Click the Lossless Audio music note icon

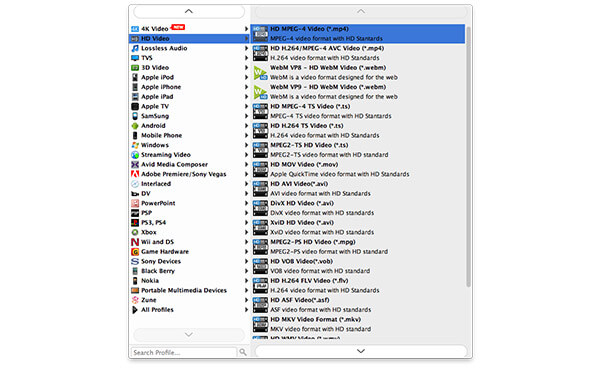pyautogui.click(x=135, y=48)
